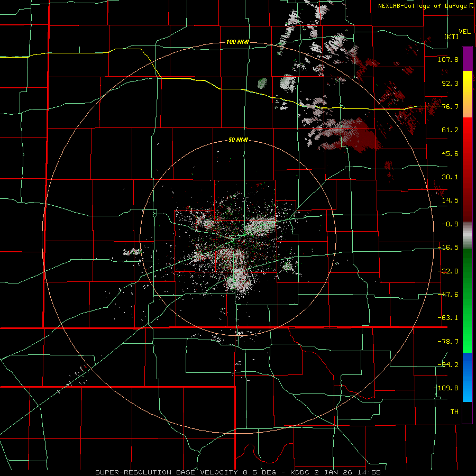Image resolution: width=476 pixels, height=476 pixels.
Task: Click the 107.8 velocity scale value
Action: pos(448,59)
